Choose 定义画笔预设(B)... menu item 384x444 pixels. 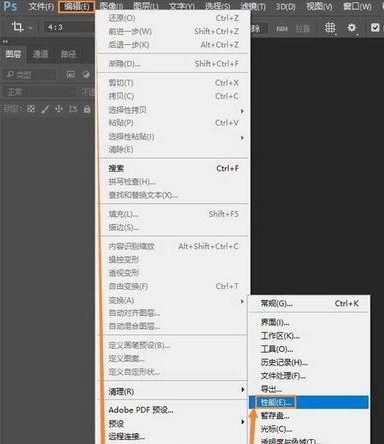click(x=173, y=345)
